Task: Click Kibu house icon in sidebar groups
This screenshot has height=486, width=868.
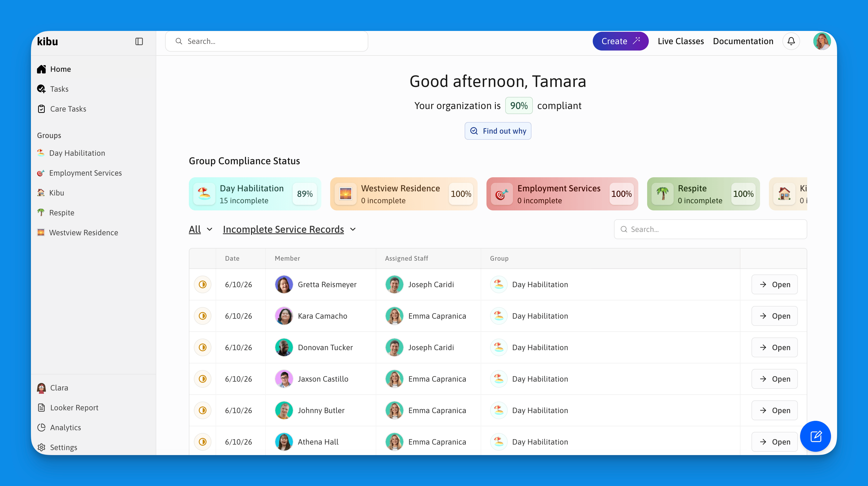Action: (x=41, y=193)
